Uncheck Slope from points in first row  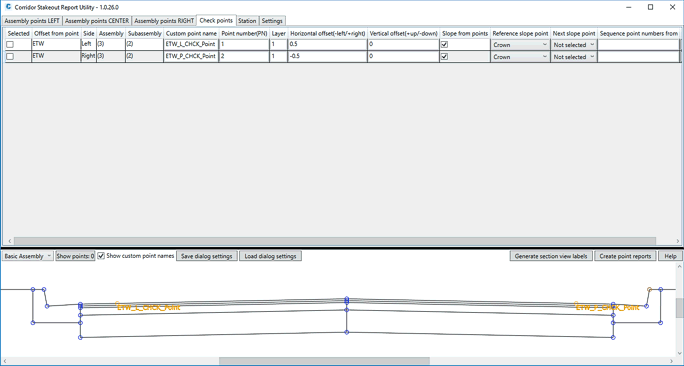445,44
